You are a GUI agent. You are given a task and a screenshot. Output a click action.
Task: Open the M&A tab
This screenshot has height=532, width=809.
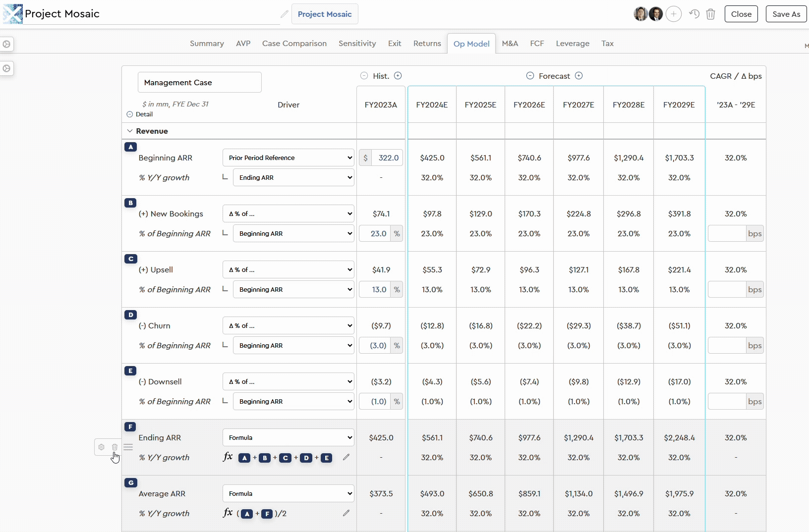[510, 44]
